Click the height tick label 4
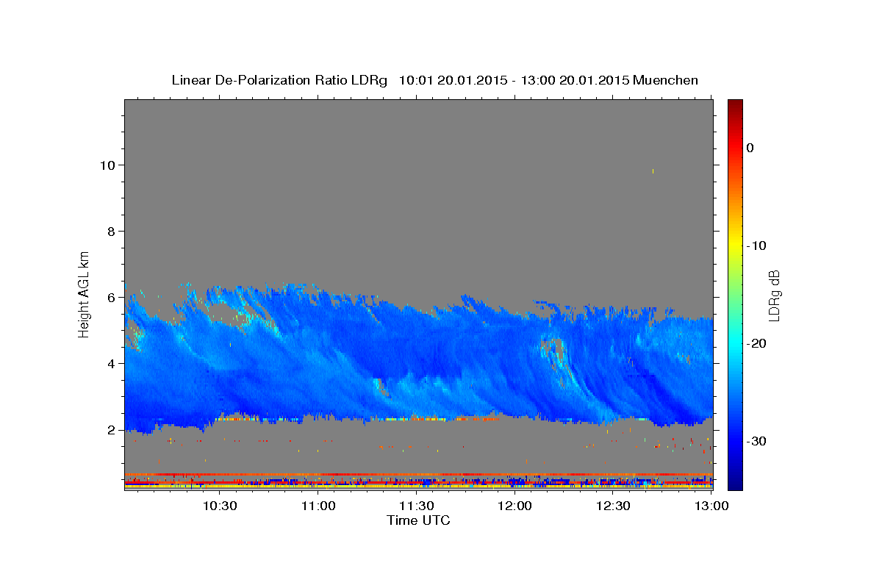 (112, 364)
